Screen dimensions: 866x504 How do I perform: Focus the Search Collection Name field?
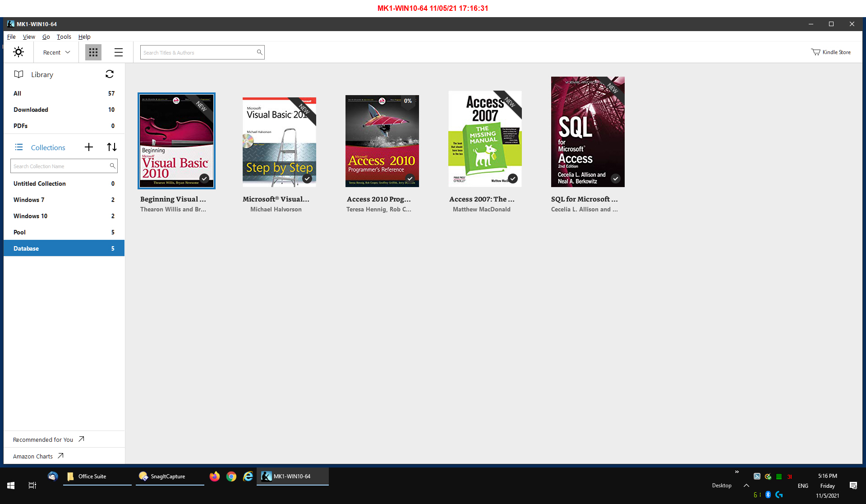click(64, 166)
